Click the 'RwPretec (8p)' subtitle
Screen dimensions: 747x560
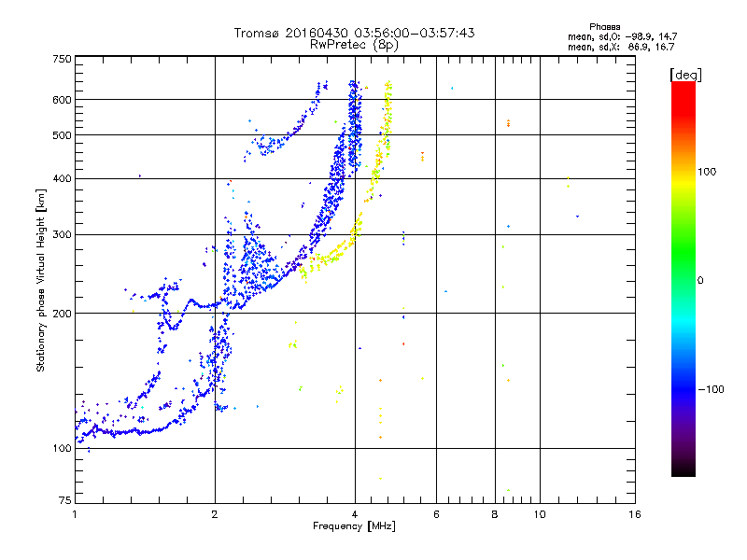(x=354, y=45)
